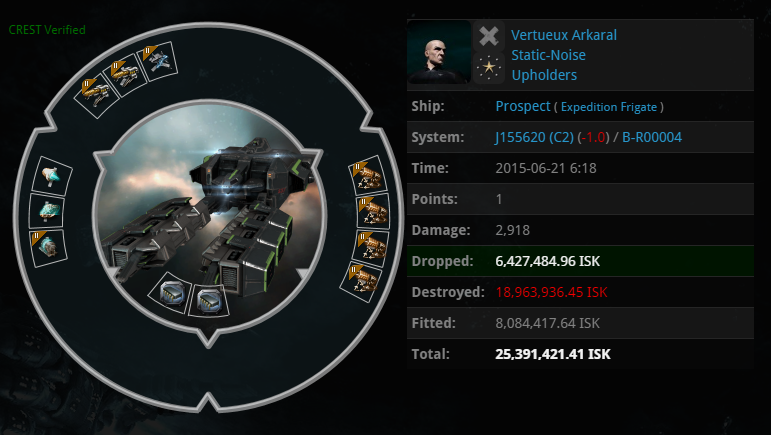
Task: Click the left rig slot icon
Action: 170,293
